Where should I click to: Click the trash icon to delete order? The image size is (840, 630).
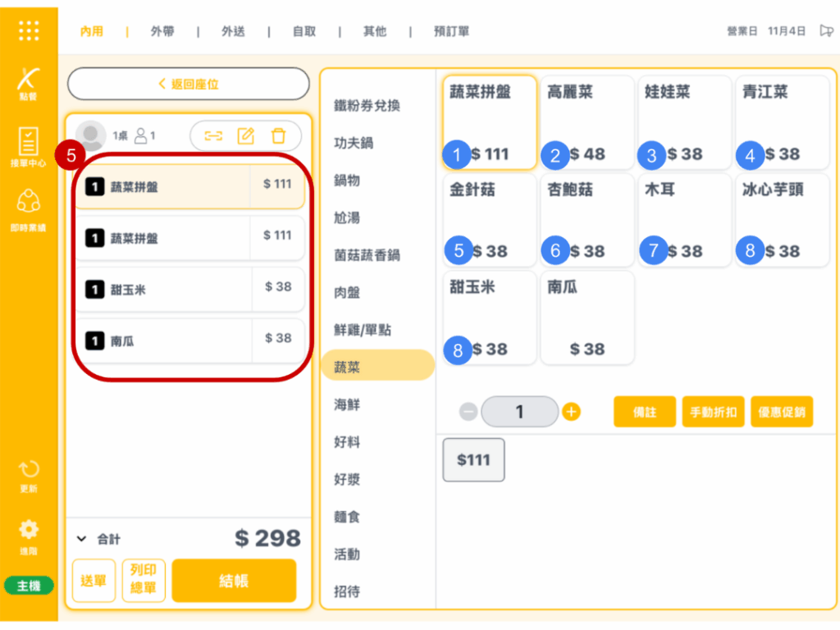[279, 136]
